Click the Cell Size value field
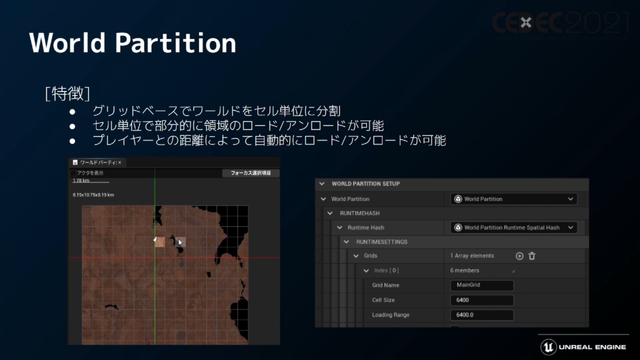 coord(482,300)
